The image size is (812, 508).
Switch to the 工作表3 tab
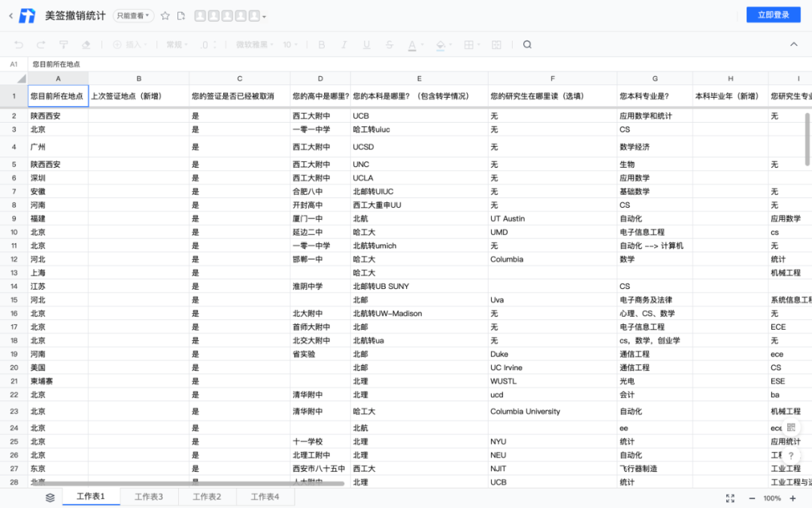click(149, 497)
